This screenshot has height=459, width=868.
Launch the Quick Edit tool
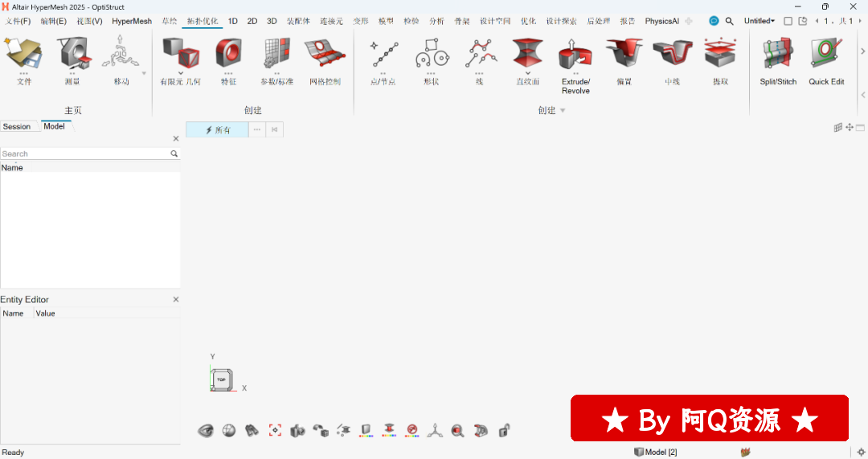pyautogui.click(x=826, y=54)
